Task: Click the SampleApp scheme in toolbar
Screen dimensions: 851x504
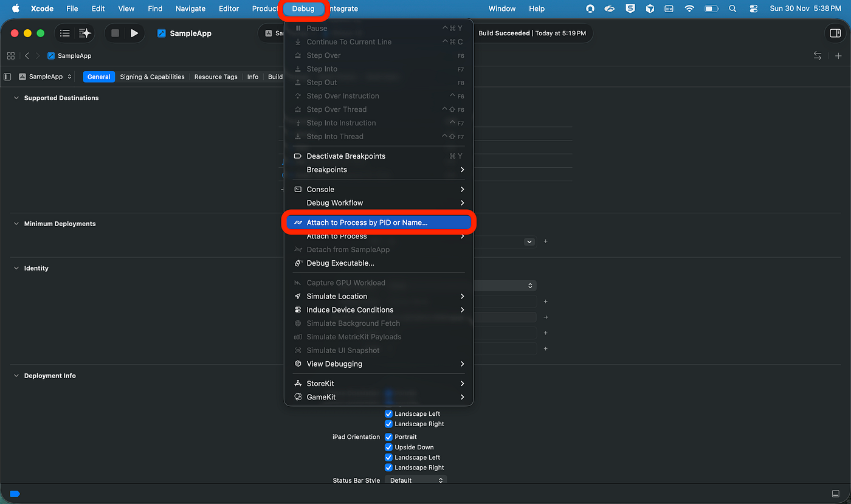Action: 184,33
